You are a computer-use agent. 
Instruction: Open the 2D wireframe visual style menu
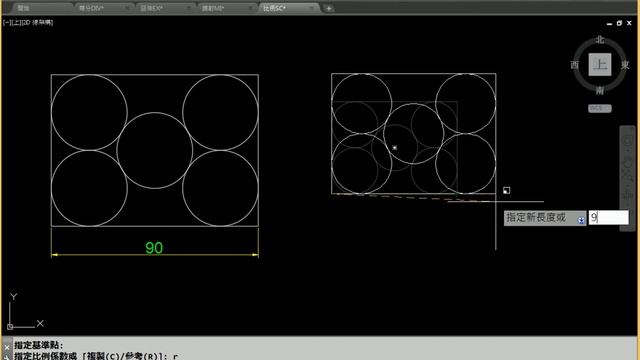[x=38, y=22]
